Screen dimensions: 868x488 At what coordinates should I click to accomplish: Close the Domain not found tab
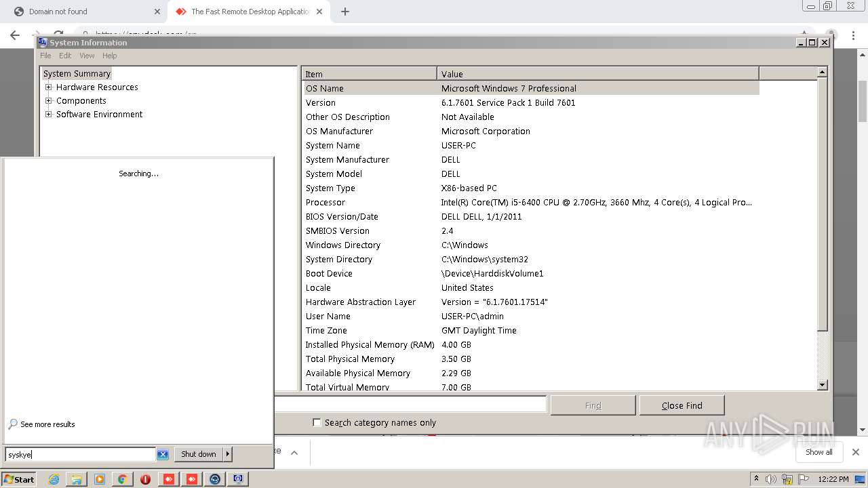(157, 12)
